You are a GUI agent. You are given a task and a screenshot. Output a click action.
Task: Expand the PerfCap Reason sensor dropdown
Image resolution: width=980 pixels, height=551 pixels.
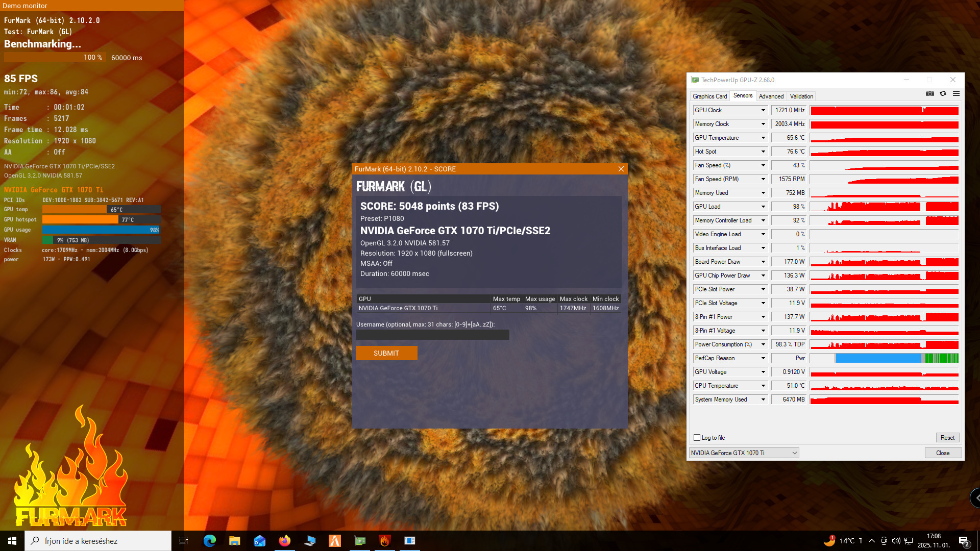[x=763, y=358]
